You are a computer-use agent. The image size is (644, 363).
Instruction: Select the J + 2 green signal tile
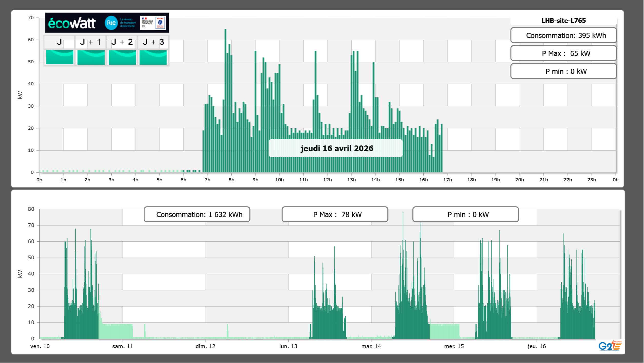[122, 57]
